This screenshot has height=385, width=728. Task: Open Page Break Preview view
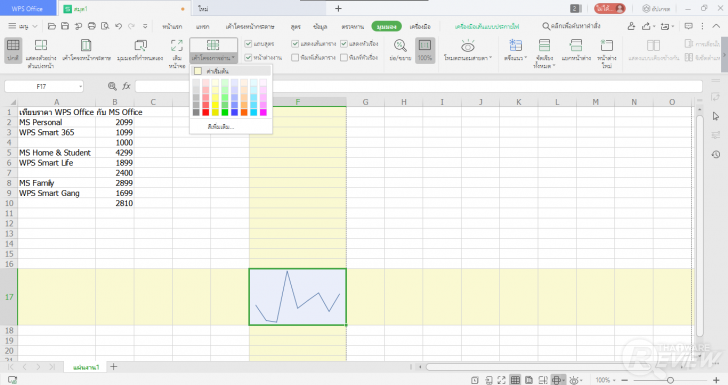[x=41, y=46]
